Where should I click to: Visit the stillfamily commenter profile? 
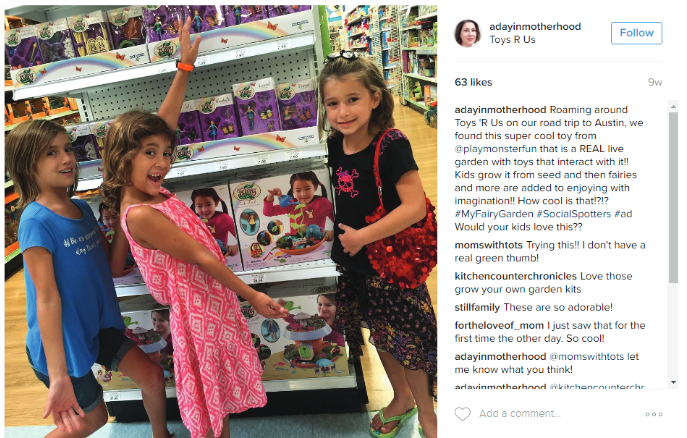477,307
